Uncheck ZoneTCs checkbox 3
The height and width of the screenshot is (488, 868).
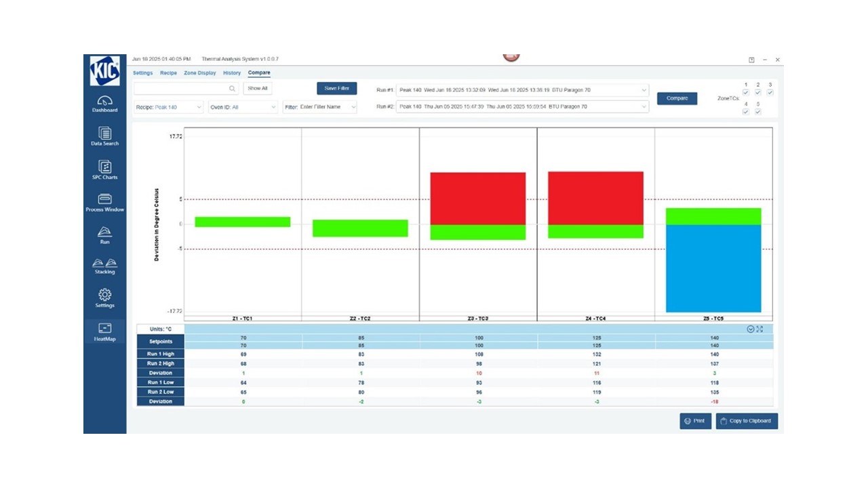pyautogui.click(x=770, y=92)
